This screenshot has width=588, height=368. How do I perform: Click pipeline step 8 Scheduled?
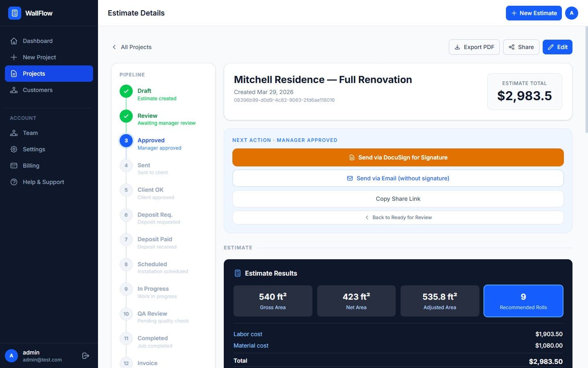(126, 265)
